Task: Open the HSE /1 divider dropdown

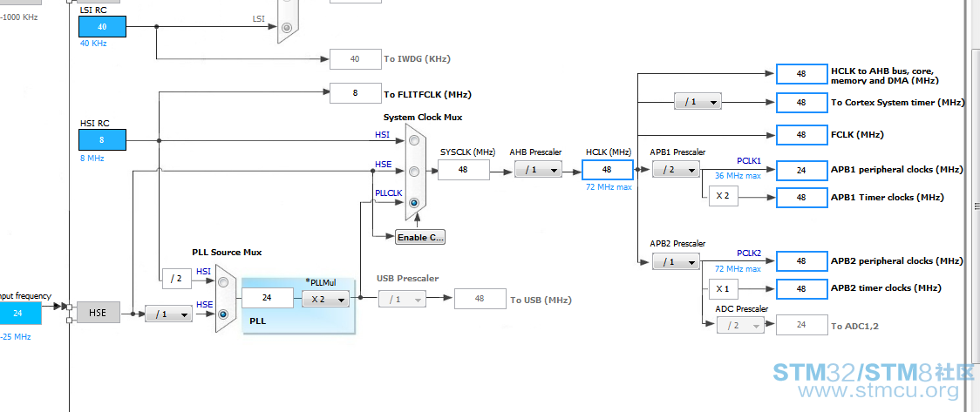Action: tap(168, 314)
